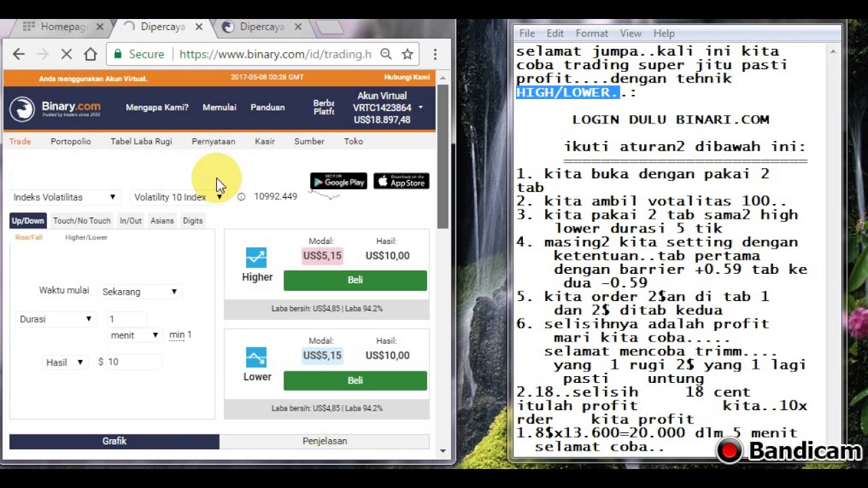
Task: Choose Higher/Lower contract type
Action: point(86,237)
